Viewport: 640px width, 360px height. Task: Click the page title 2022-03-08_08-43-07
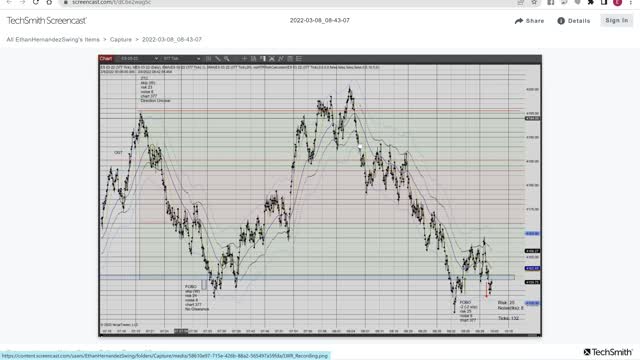point(320,20)
